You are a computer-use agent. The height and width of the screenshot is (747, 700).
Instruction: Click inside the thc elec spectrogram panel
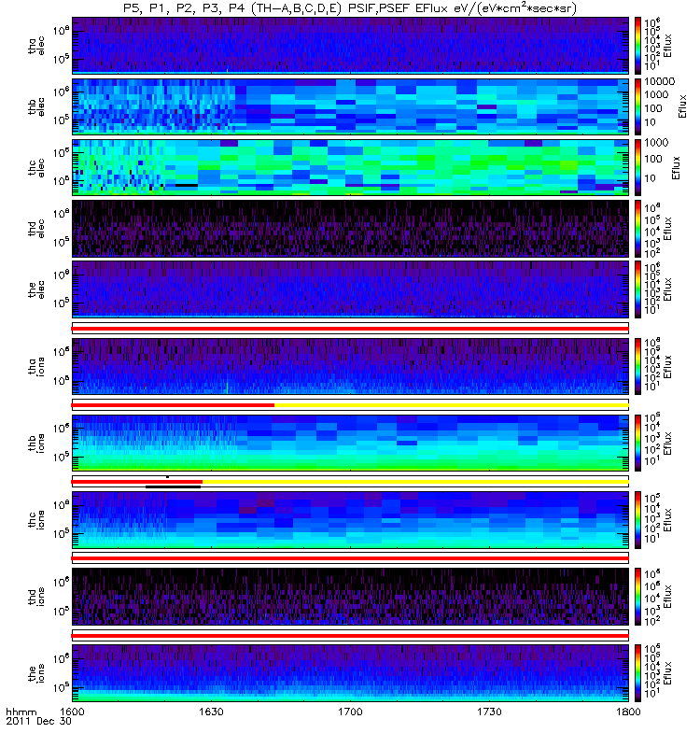350,168
